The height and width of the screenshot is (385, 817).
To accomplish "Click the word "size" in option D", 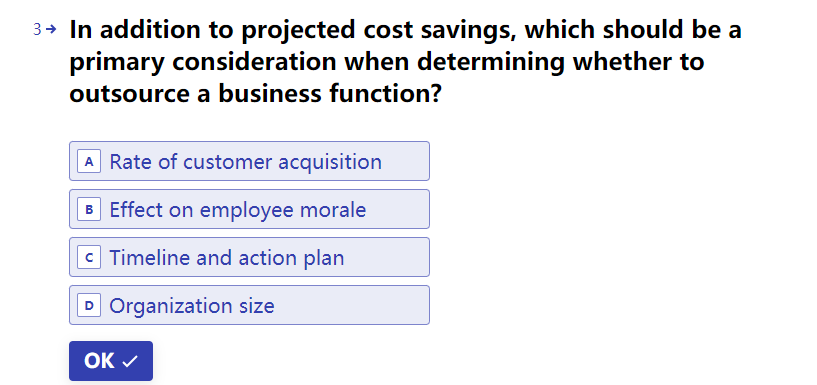I will coord(257,305).
